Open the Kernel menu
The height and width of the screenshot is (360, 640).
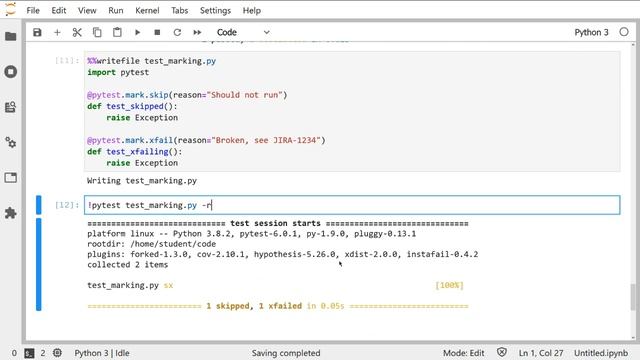pos(147,11)
